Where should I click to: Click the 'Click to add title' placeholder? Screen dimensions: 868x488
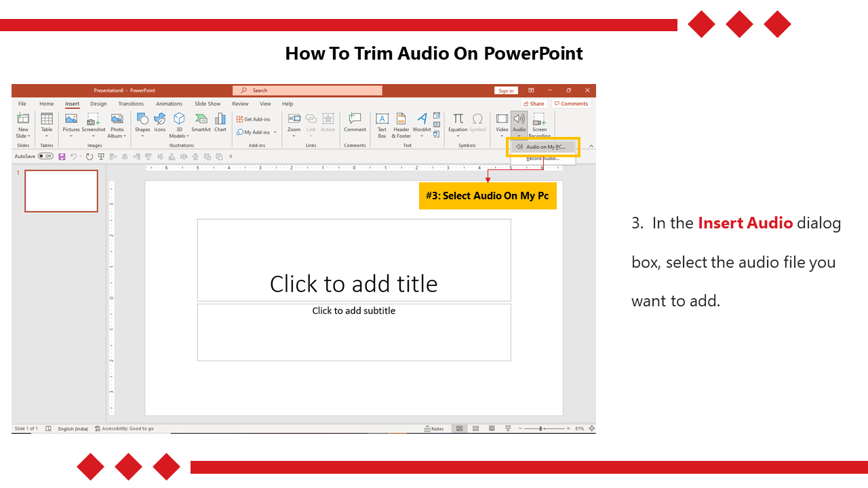click(354, 260)
